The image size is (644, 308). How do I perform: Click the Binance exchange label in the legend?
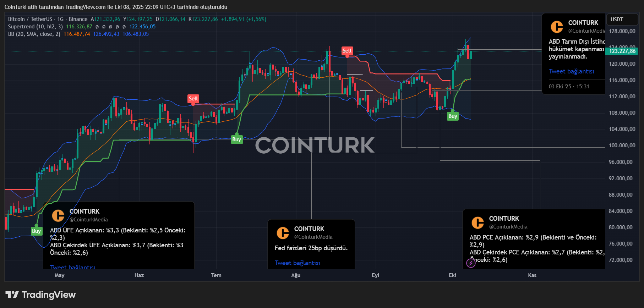(78, 19)
